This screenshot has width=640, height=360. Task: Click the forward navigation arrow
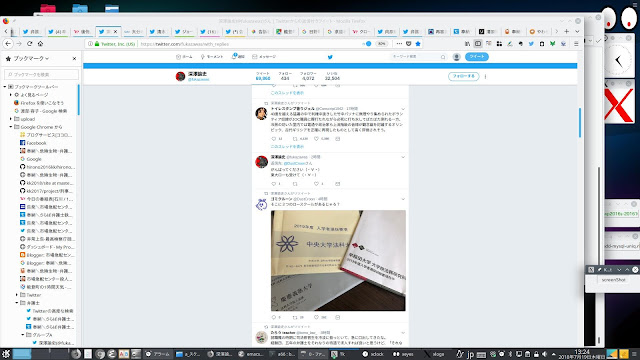click(19, 44)
